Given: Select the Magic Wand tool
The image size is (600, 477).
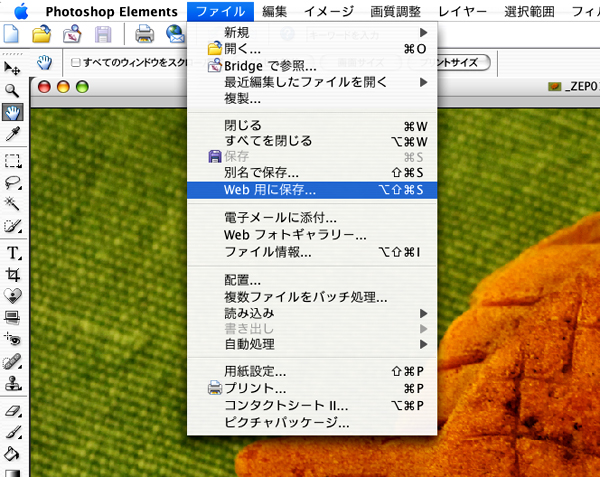Looking at the screenshot, I should point(12,204).
